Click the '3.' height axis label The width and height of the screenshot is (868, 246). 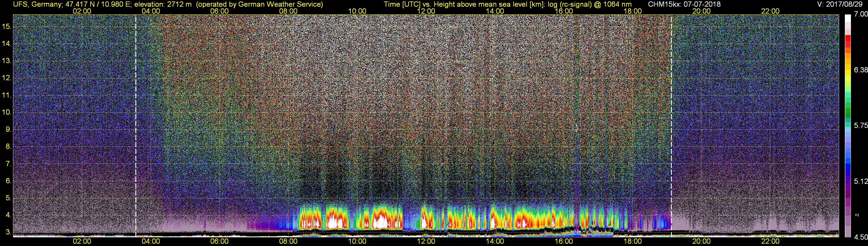[x=8, y=232]
